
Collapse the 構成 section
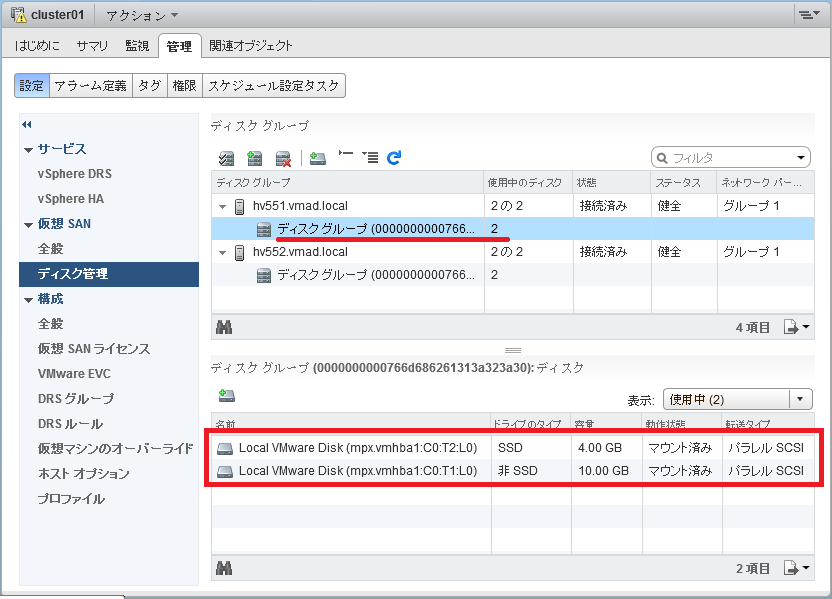click(x=29, y=300)
